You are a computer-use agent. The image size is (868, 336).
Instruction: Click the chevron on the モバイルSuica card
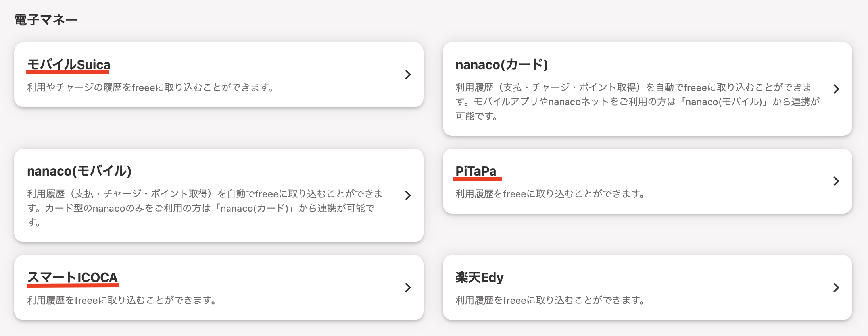click(408, 75)
